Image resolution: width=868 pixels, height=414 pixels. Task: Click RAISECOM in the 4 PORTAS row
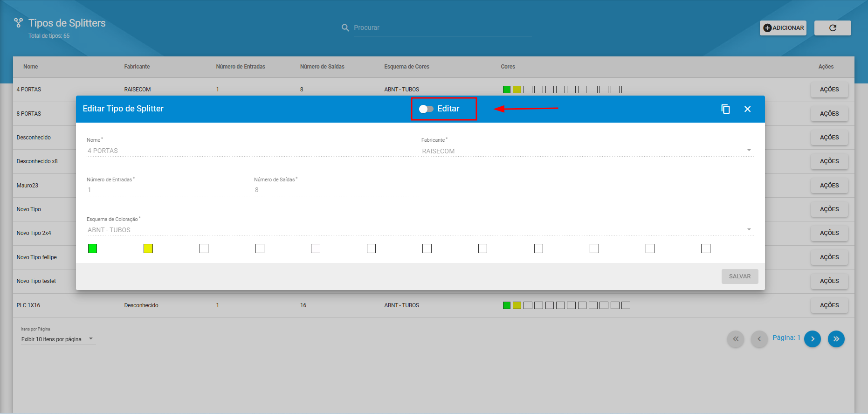point(138,90)
